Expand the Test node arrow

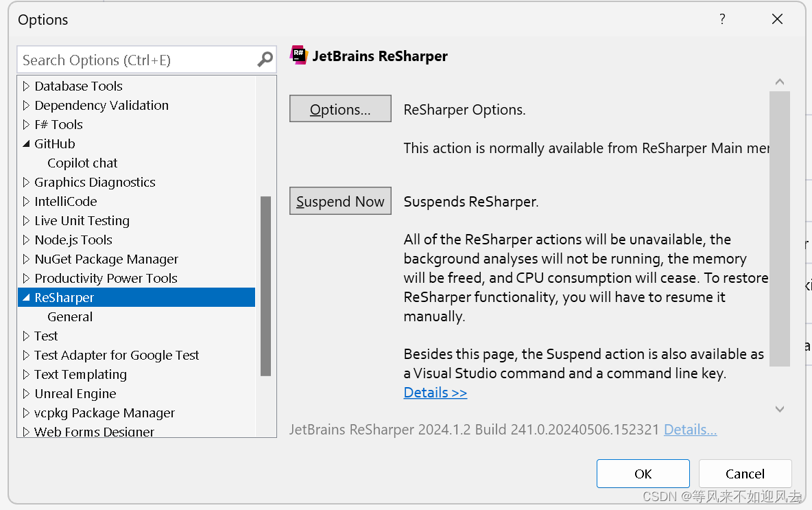click(x=26, y=336)
